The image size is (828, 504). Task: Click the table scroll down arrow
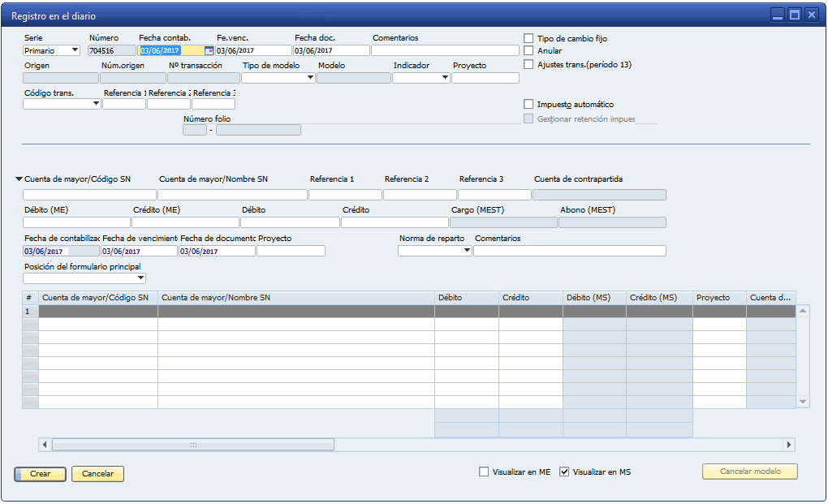pos(803,402)
